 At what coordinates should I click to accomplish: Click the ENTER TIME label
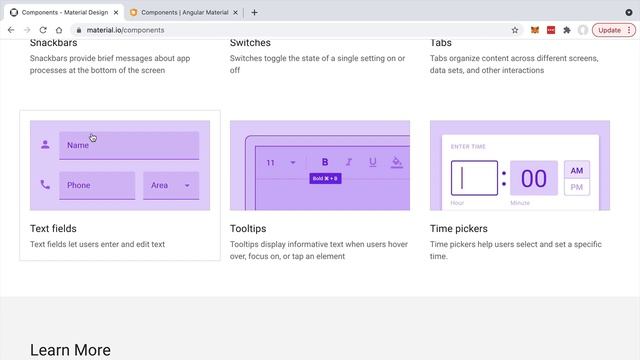tap(468, 147)
